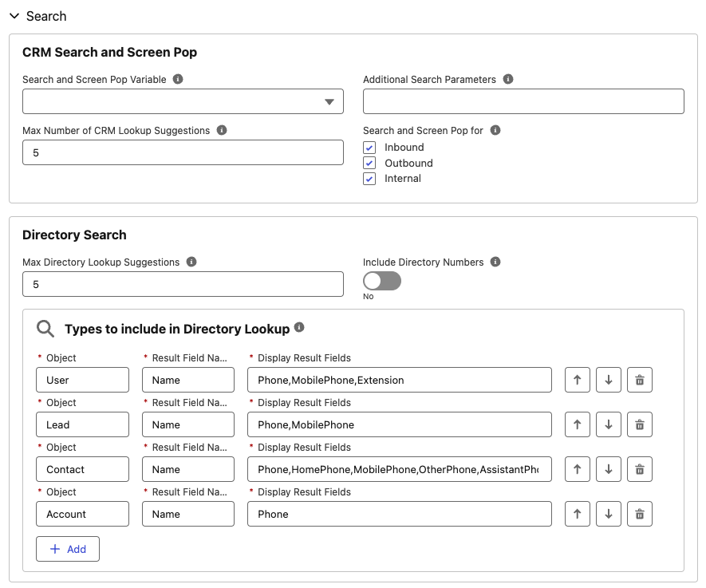Click the Lead object field
706x588 pixels.
click(x=82, y=424)
